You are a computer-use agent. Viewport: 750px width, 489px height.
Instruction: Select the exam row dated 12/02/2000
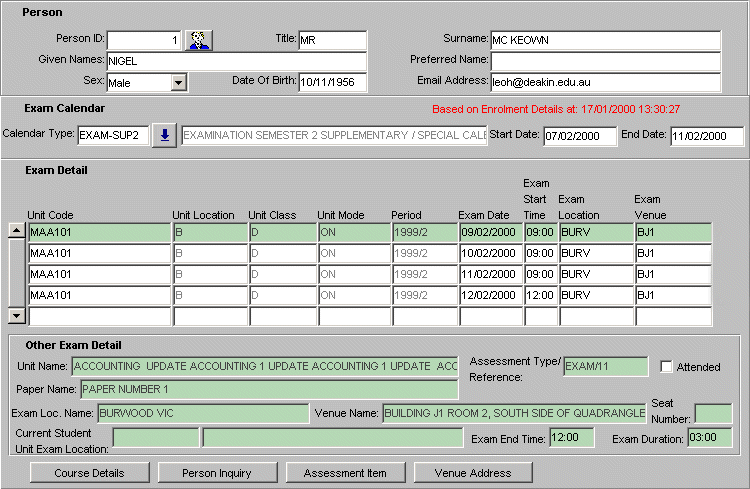point(489,296)
